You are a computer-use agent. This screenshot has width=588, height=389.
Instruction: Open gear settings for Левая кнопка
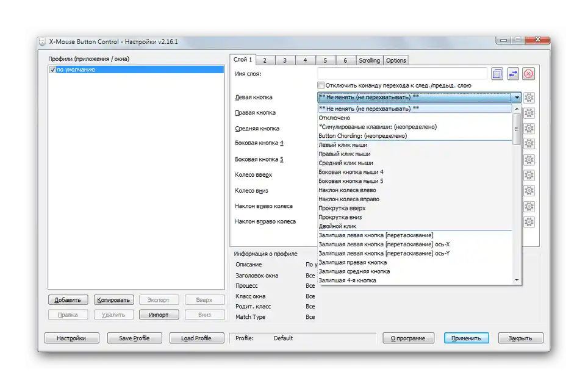pos(529,98)
